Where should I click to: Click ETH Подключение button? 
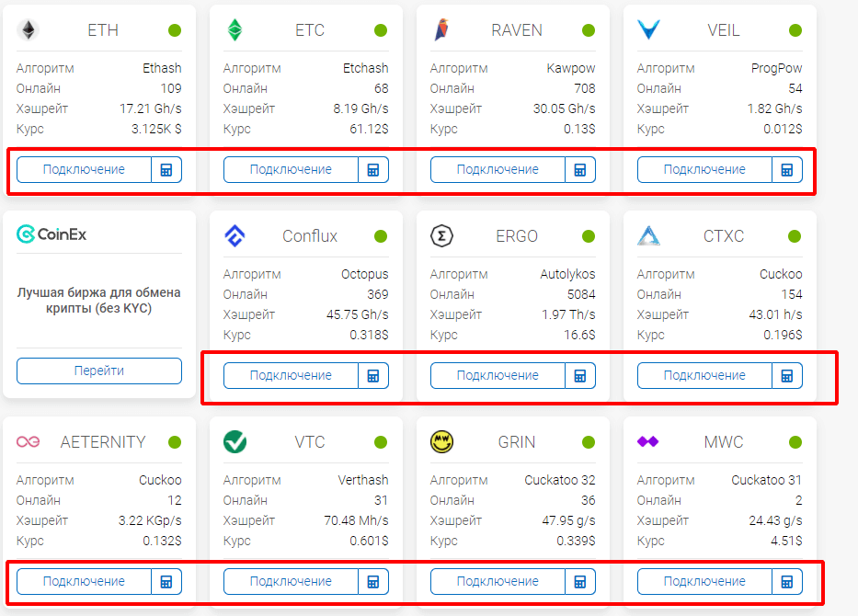click(x=84, y=169)
